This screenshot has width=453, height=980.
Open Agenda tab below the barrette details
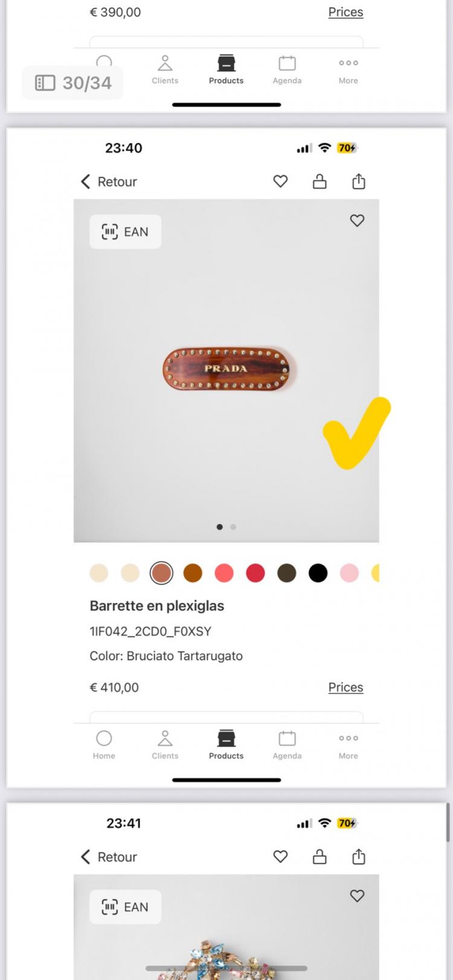point(287,744)
